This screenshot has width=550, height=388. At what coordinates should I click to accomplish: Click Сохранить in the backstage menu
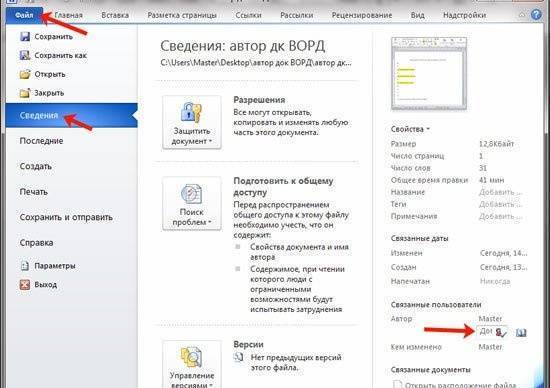point(54,36)
